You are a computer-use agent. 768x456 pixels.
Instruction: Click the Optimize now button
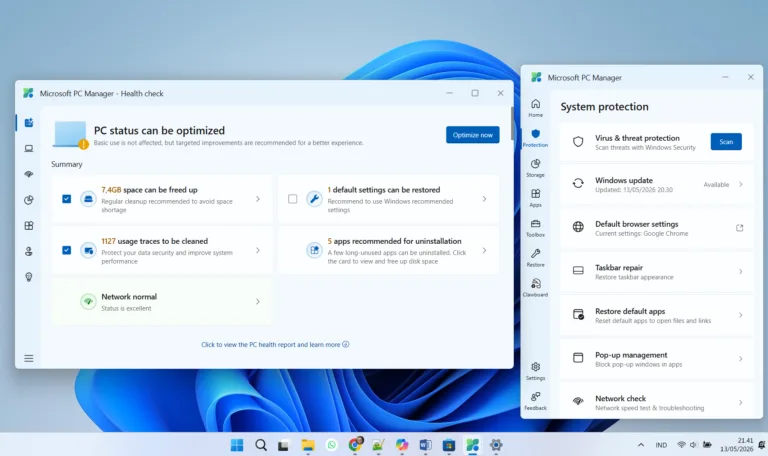(x=473, y=135)
